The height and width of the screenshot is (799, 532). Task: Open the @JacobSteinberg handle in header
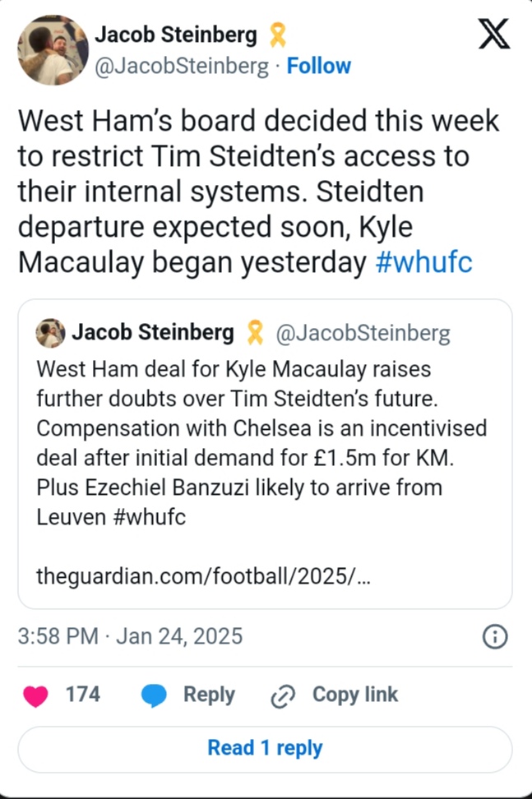(182, 66)
